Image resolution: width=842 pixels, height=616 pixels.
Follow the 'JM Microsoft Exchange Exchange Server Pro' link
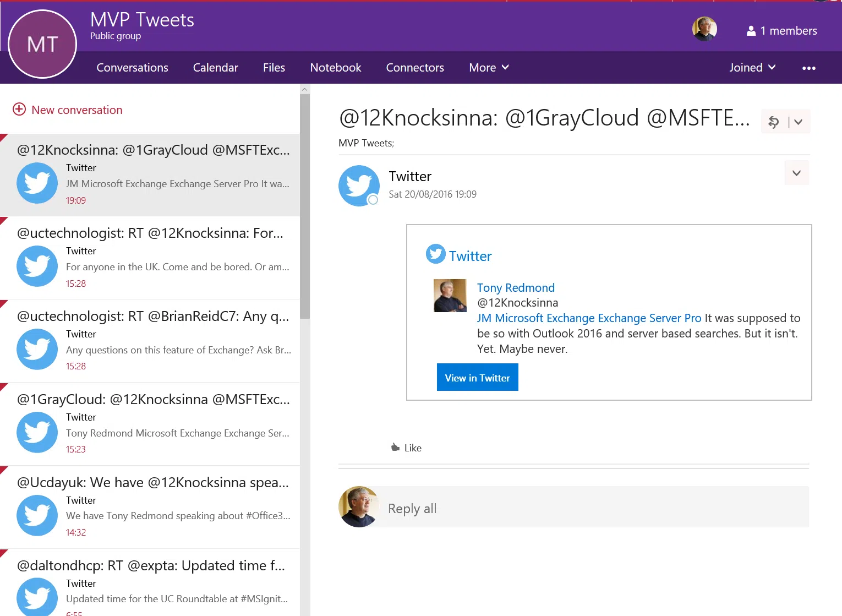[x=589, y=318]
